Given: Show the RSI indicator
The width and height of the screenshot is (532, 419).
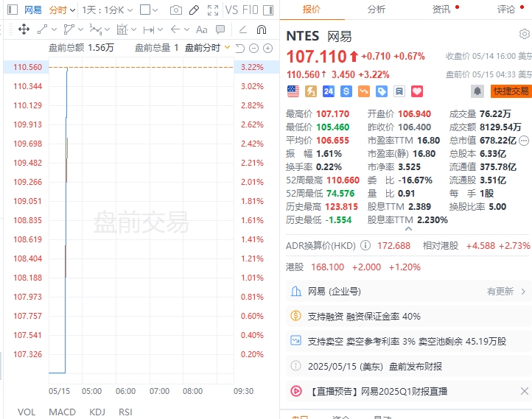Looking at the screenshot, I should click(125, 412).
